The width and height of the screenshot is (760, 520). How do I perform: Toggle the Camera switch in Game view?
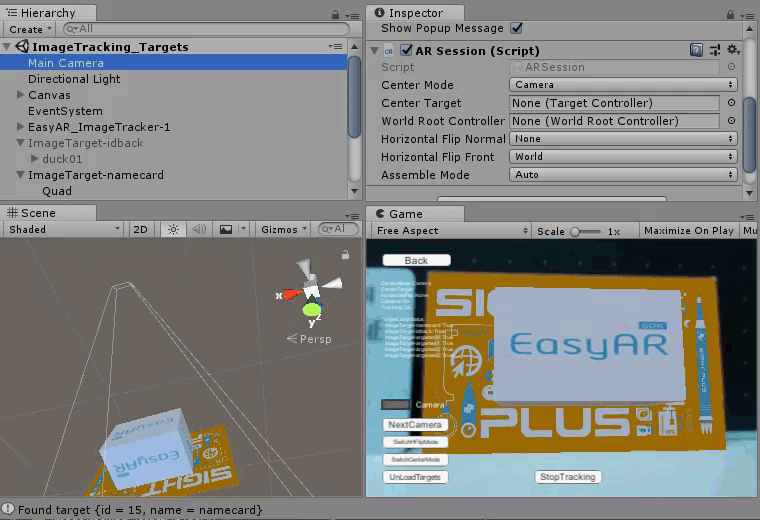click(x=396, y=405)
